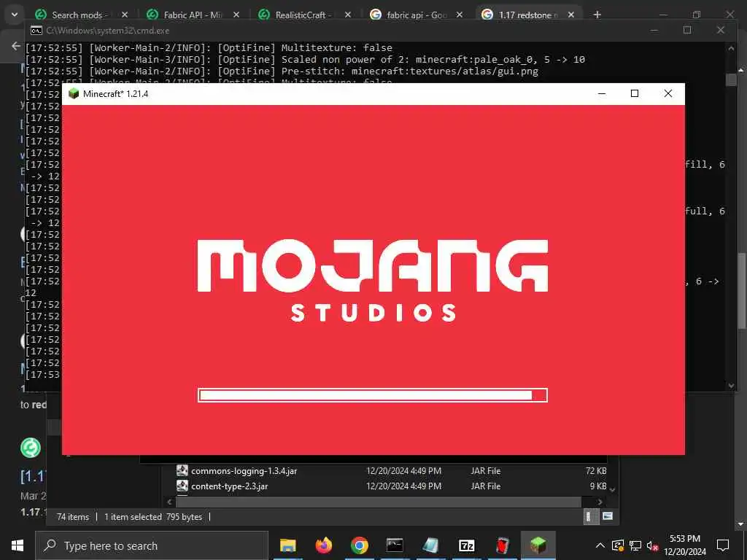Image resolution: width=747 pixels, height=560 pixels.
Task: Click the cmd.exe title bar icon
Action: point(36,31)
